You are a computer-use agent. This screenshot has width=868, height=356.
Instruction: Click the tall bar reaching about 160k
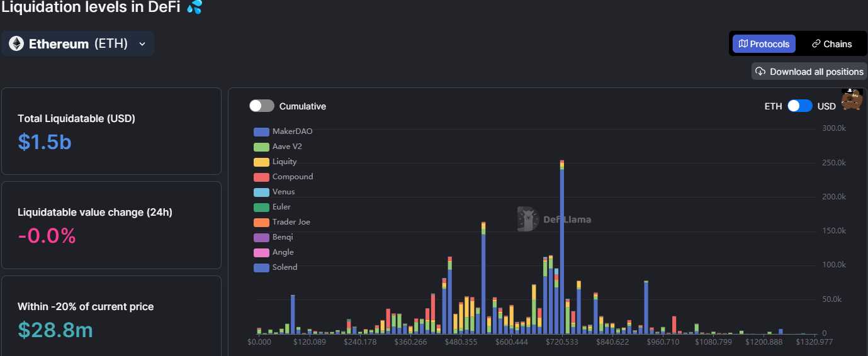[x=483, y=277]
